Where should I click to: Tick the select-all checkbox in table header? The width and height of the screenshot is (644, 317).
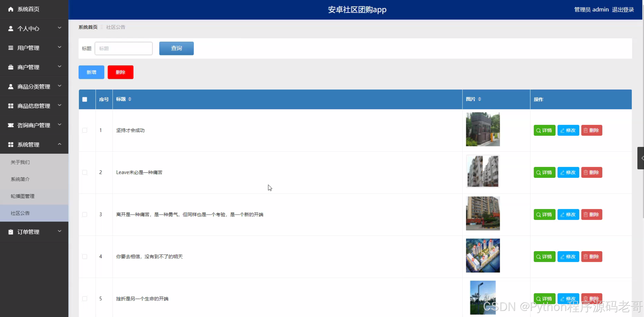tap(85, 100)
